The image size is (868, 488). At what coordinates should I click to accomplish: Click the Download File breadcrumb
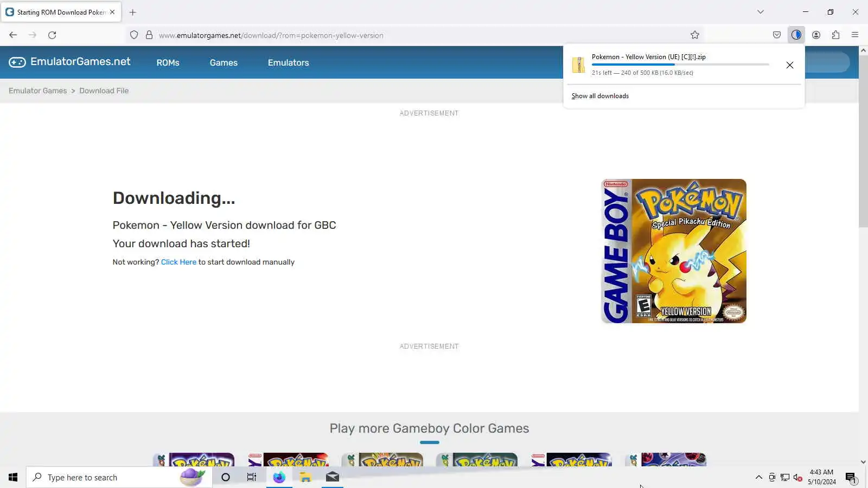point(104,91)
